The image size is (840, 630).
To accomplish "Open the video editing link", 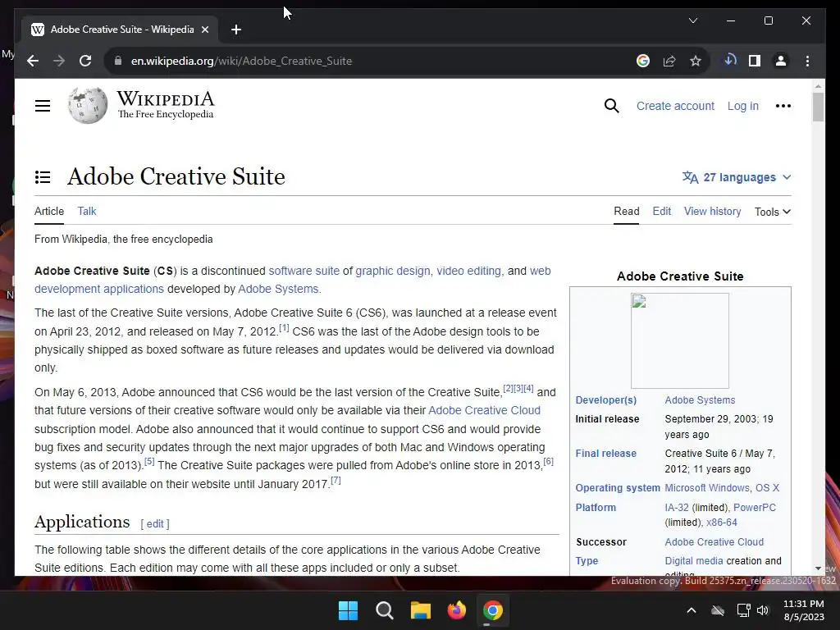I will pos(468,271).
